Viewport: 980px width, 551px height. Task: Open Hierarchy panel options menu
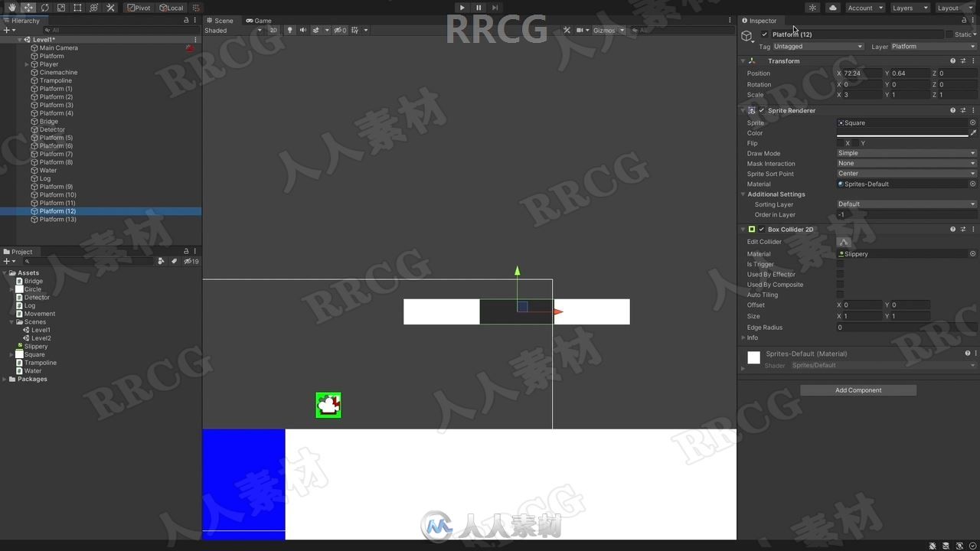click(196, 21)
